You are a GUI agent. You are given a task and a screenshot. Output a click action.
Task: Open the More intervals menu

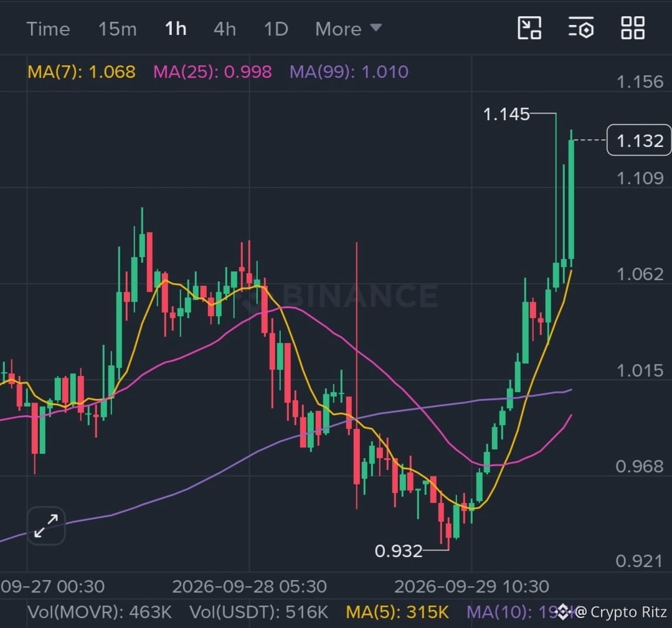[348, 29]
